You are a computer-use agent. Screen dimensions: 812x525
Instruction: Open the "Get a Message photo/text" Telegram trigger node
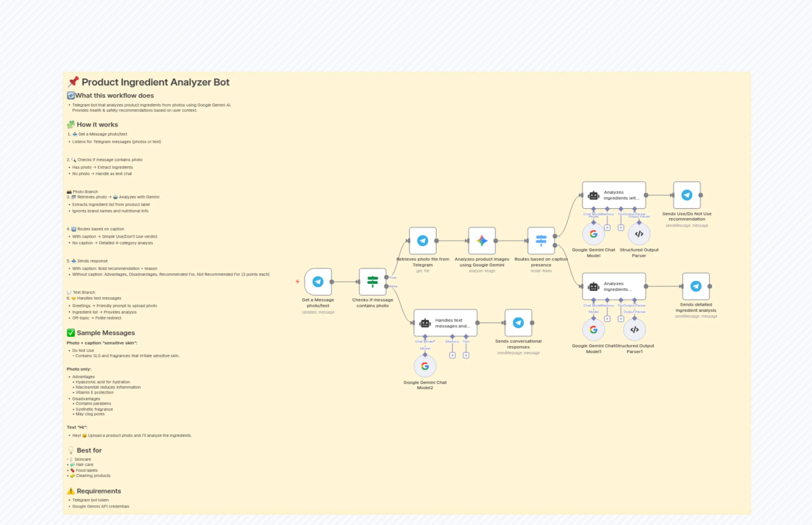318,282
